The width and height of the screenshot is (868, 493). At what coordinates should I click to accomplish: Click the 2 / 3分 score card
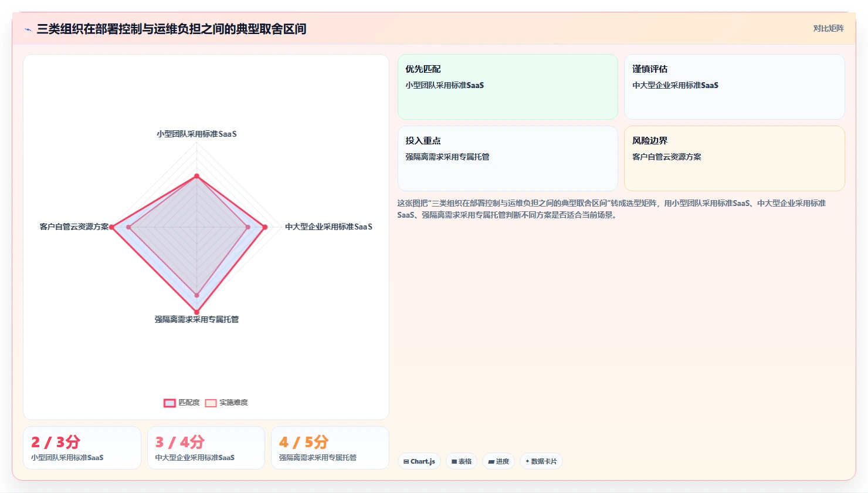pyautogui.click(x=82, y=448)
